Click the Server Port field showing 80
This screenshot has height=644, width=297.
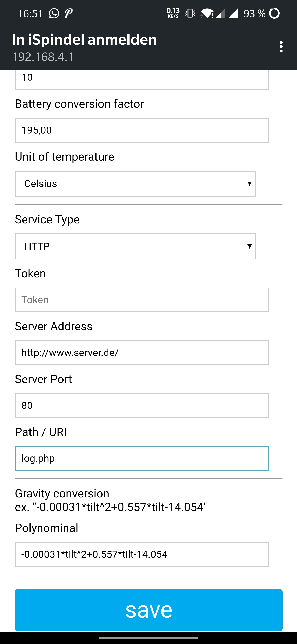coord(142,406)
